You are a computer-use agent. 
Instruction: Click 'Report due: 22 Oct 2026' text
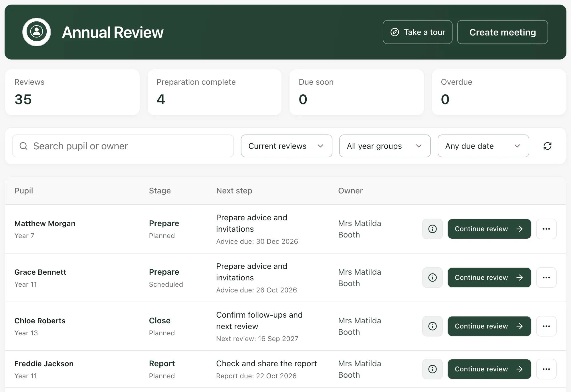pos(256,376)
